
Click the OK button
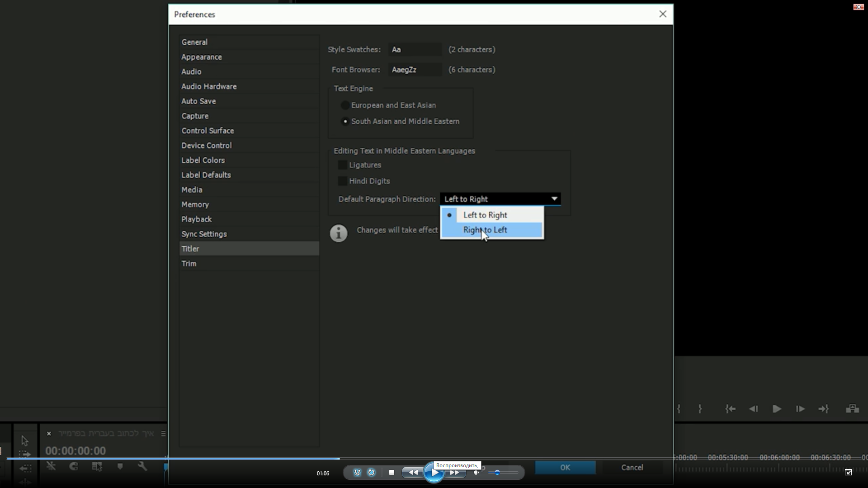565,468
